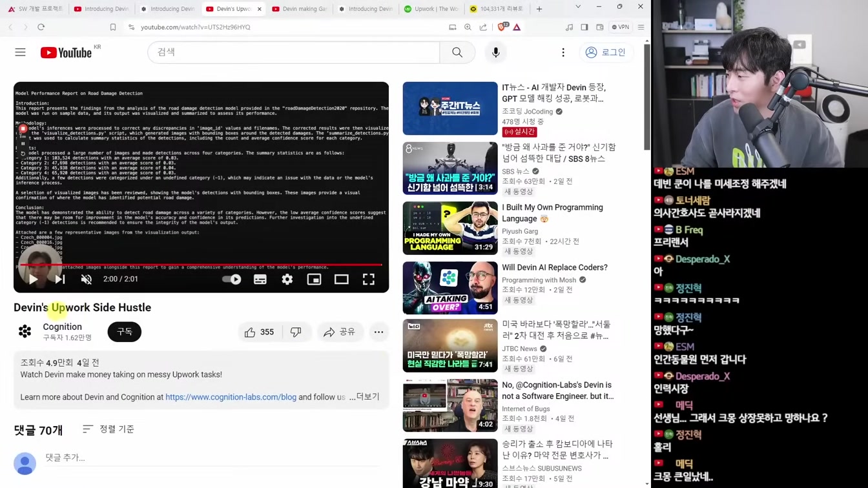
Task: Switch to miniplayer mode
Action: click(315, 280)
